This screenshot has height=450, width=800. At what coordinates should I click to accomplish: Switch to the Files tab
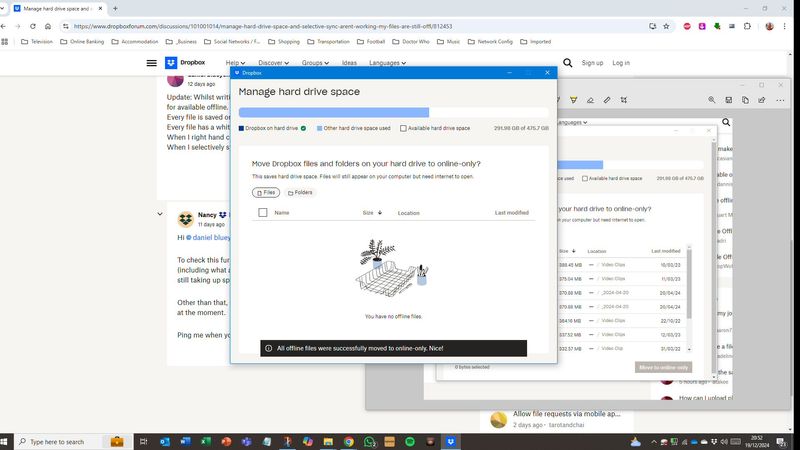[x=266, y=192]
